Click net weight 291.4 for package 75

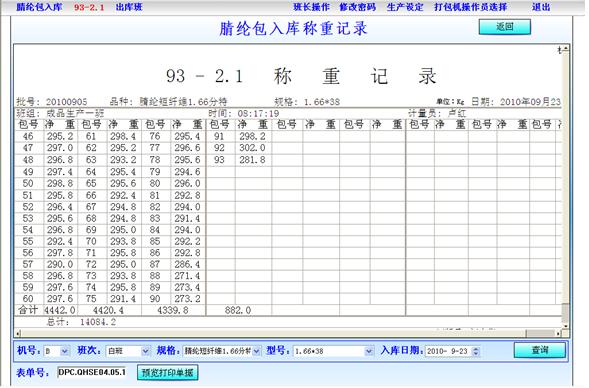[x=123, y=299]
